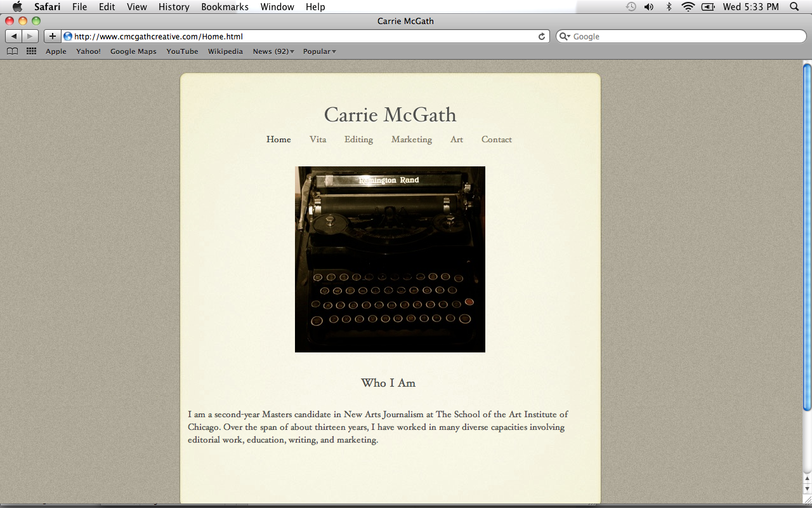Open Spotlight search magnifier in menu bar
Image resolution: width=812 pixels, height=508 pixels.
(794, 7)
